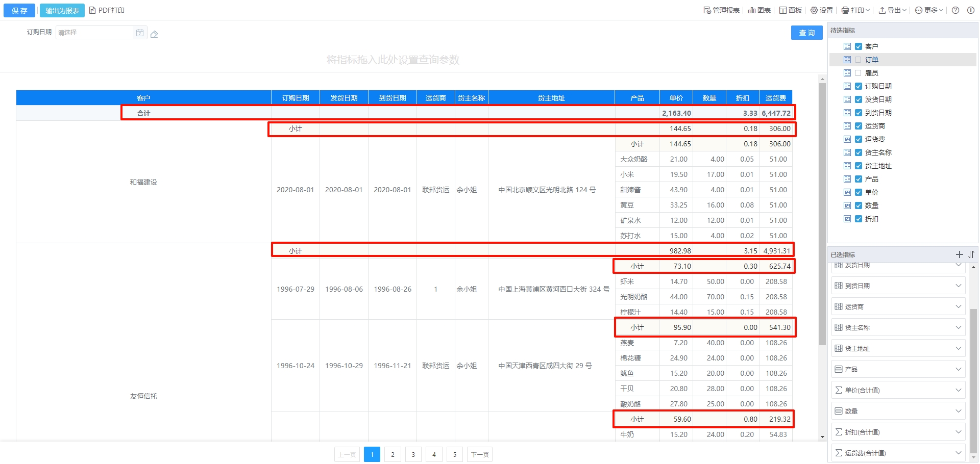Expand the 运货商 field dropdown arrow
980x464 pixels.
pyautogui.click(x=958, y=306)
